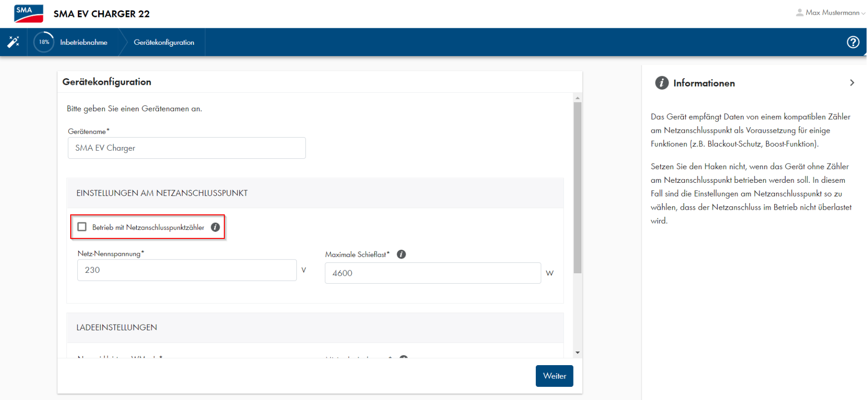Click the Gerätekonfiguration panel heading
This screenshot has width=868, height=400.
tap(107, 82)
